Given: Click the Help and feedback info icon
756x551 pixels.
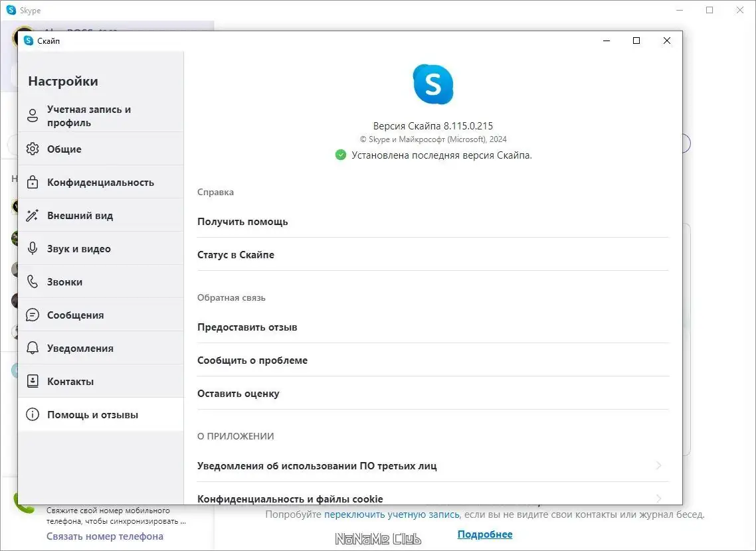Looking at the screenshot, I should 33,414.
